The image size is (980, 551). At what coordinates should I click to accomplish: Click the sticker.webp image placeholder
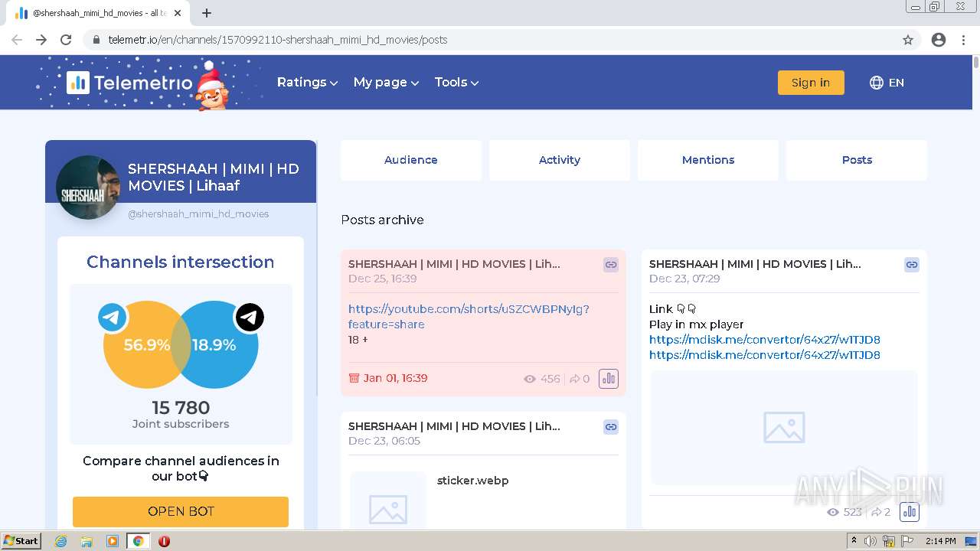point(388,500)
